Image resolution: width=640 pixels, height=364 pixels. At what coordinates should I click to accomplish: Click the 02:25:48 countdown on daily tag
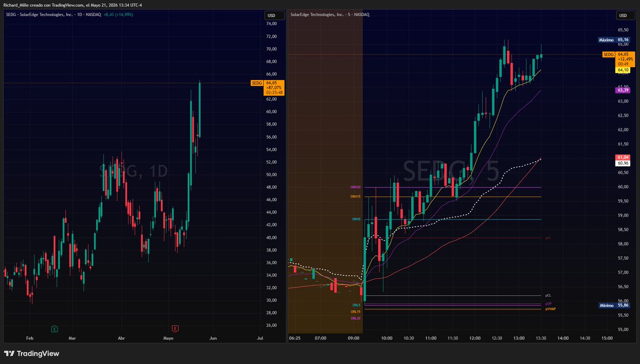pyautogui.click(x=274, y=93)
